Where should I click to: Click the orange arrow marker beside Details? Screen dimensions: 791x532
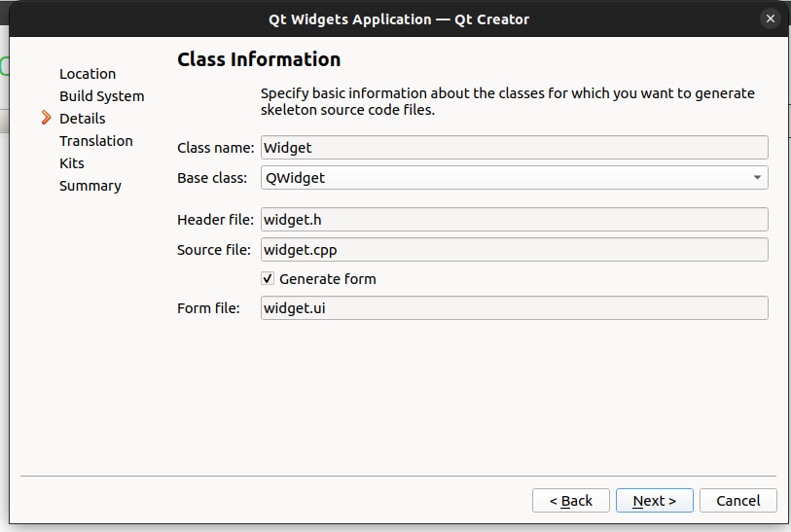[46, 118]
